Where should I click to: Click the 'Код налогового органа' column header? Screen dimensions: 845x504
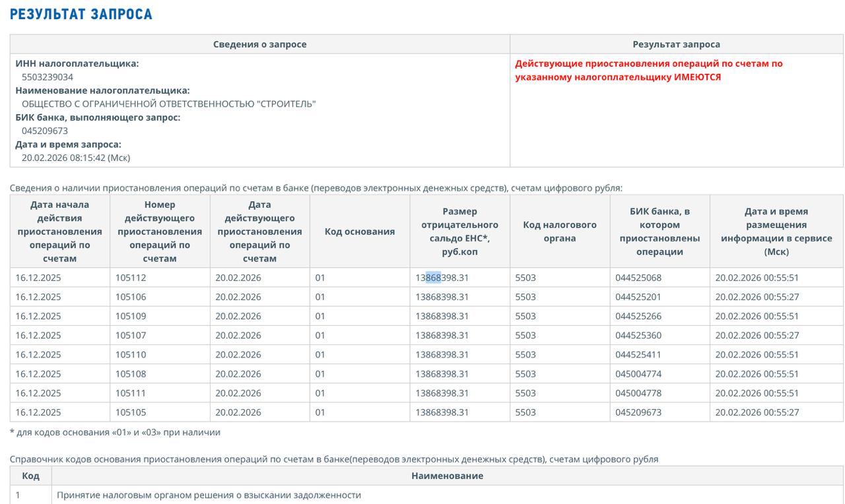(559, 232)
